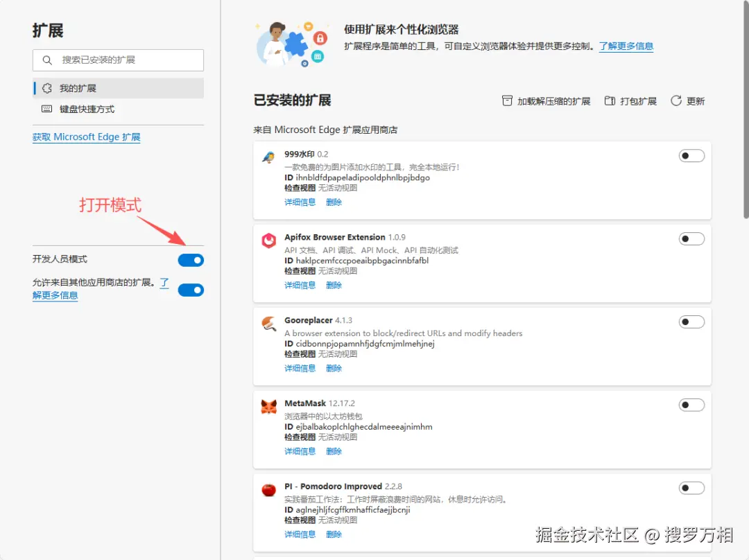The image size is (749, 560).
Task: Click the 更新 button
Action: [x=688, y=100]
